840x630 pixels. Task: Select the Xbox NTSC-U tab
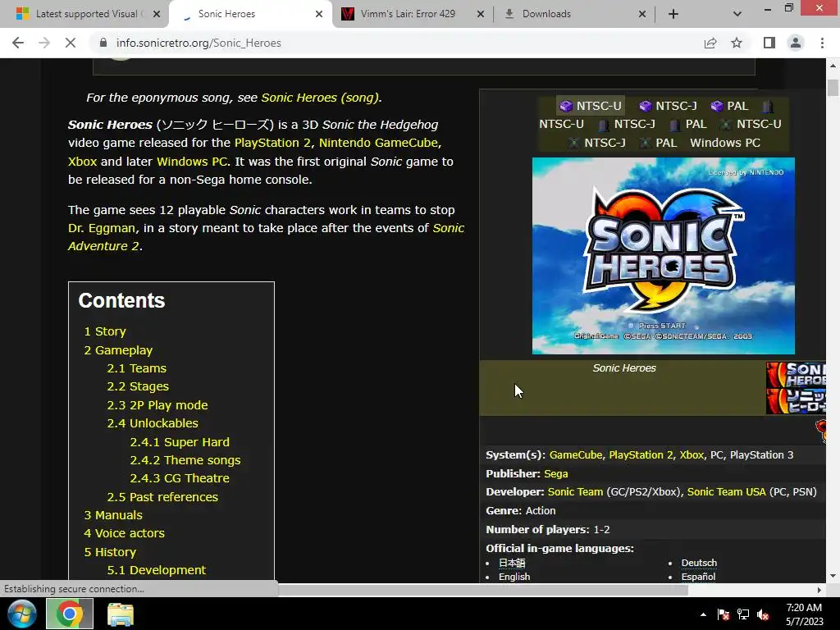(x=751, y=125)
